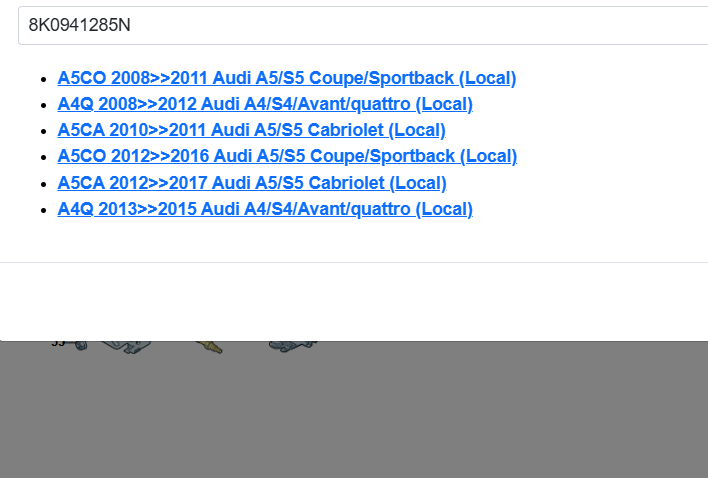The width and height of the screenshot is (708, 478).
Task: Click the empty footer area of the dialog
Action: (x=350, y=300)
